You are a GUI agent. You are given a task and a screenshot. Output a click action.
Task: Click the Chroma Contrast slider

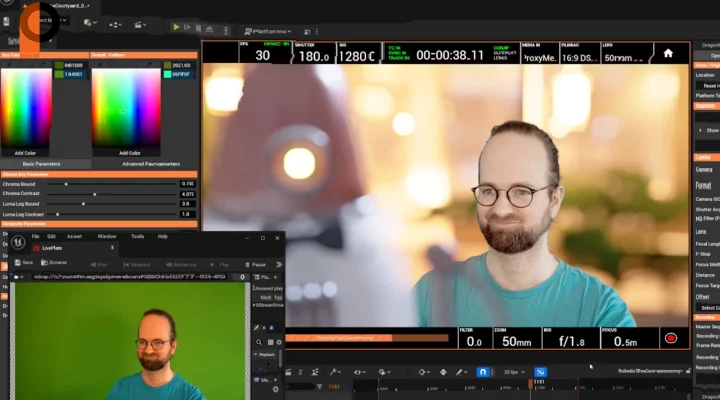pyautogui.click(x=112, y=194)
